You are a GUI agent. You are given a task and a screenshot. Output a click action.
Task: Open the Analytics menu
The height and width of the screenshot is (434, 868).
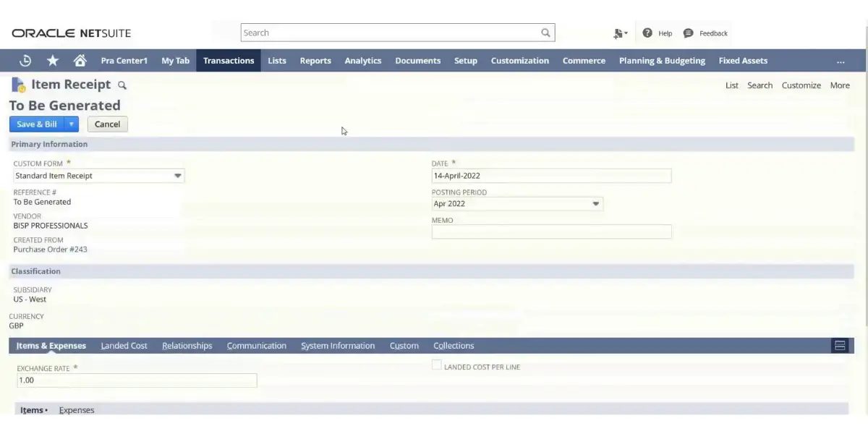click(x=363, y=61)
